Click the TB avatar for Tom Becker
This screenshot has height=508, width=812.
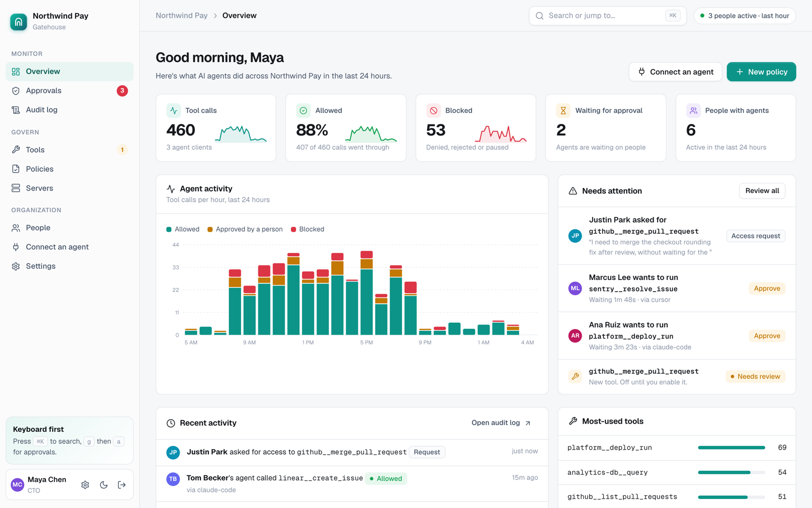[173, 479]
